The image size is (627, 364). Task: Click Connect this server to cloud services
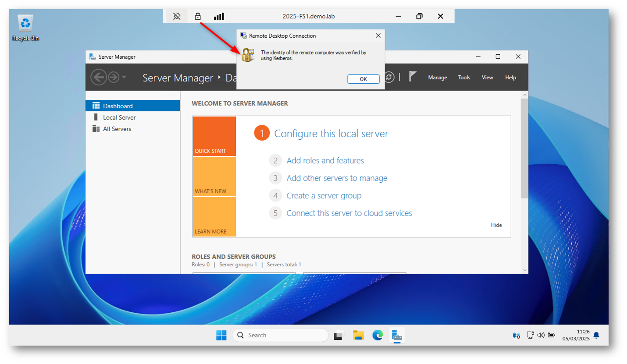pos(349,213)
